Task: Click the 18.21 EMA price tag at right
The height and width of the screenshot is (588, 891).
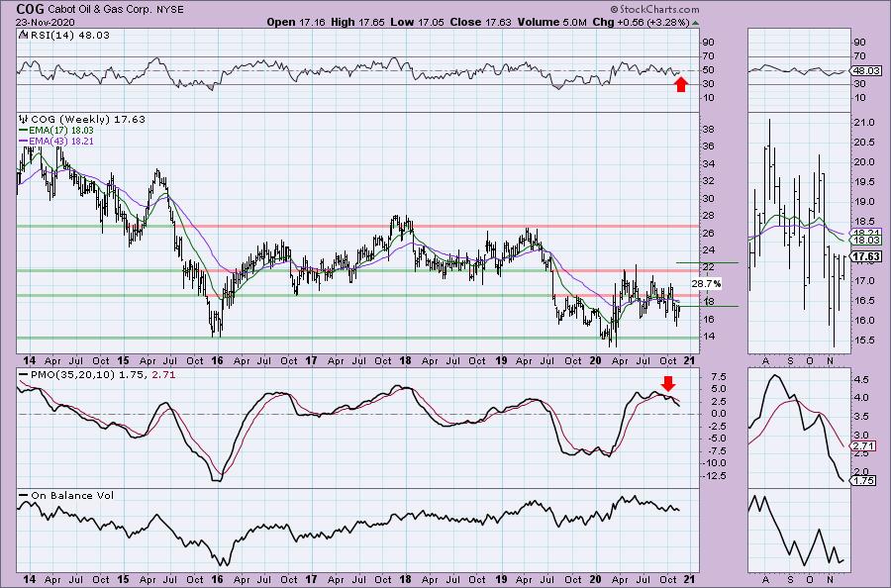Action: click(x=866, y=233)
